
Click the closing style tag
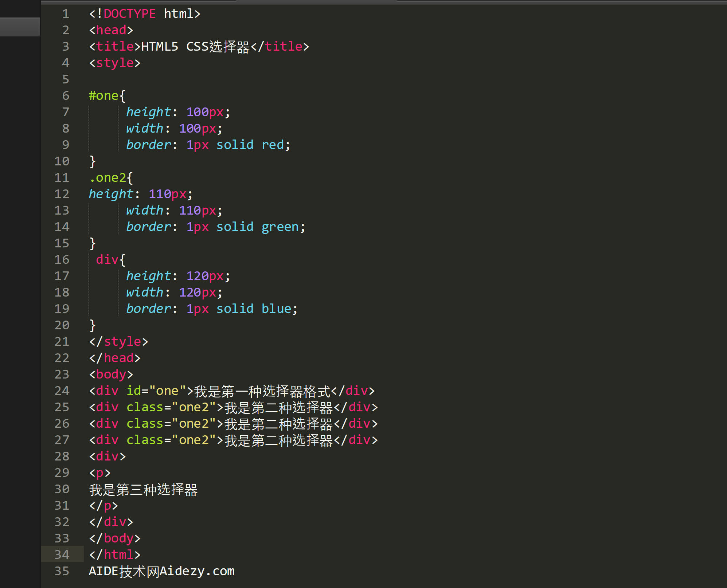(x=119, y=342)
